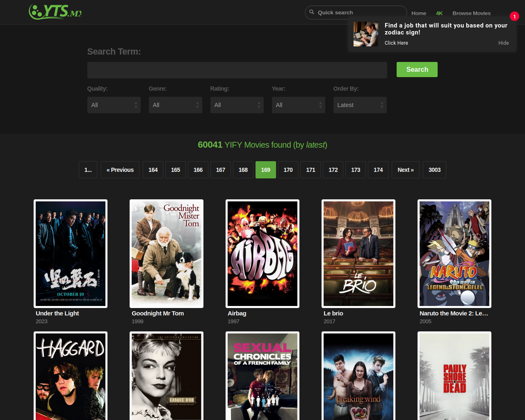
Task: Click year '2017' under Le brio
Action: pyautogui.click(x=329, y=322)
